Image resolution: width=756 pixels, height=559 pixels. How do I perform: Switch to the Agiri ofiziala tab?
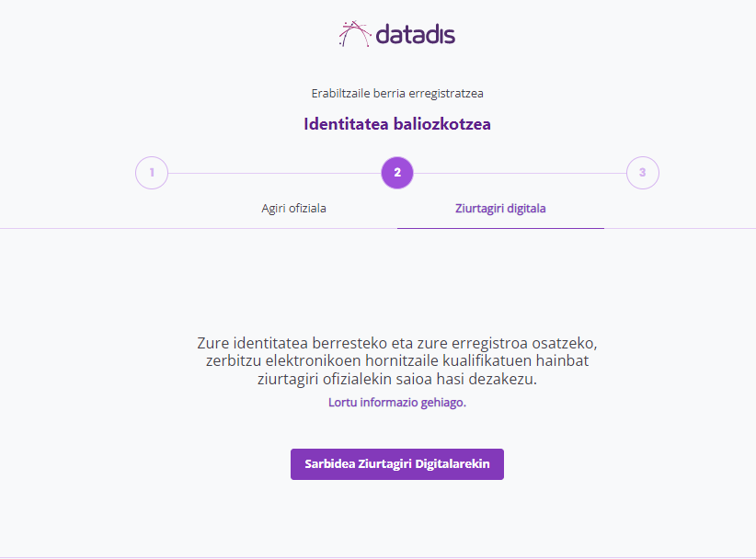(x=293, y=208)
